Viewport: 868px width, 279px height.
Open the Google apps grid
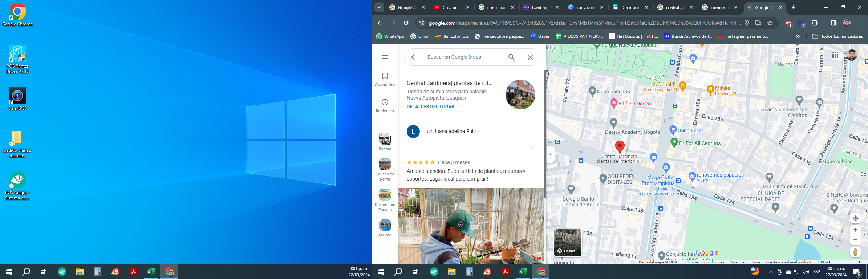pyautogui.click(x=835, y=55)
